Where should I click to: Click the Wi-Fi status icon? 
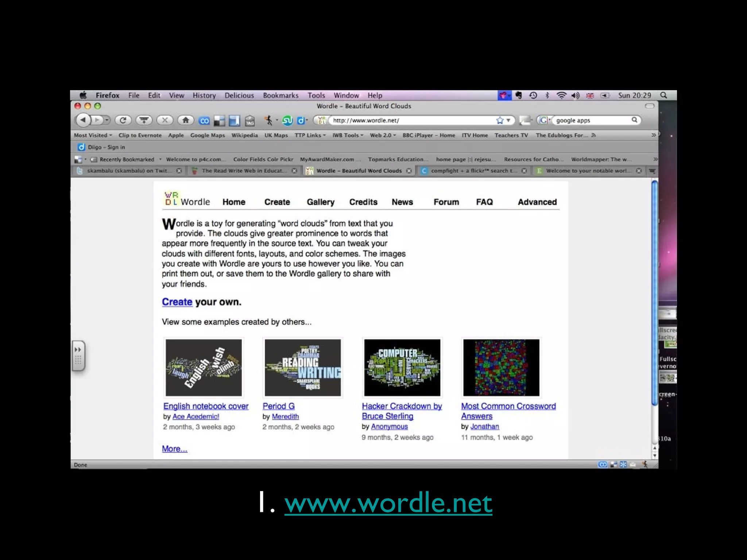(x=561, y=96)
